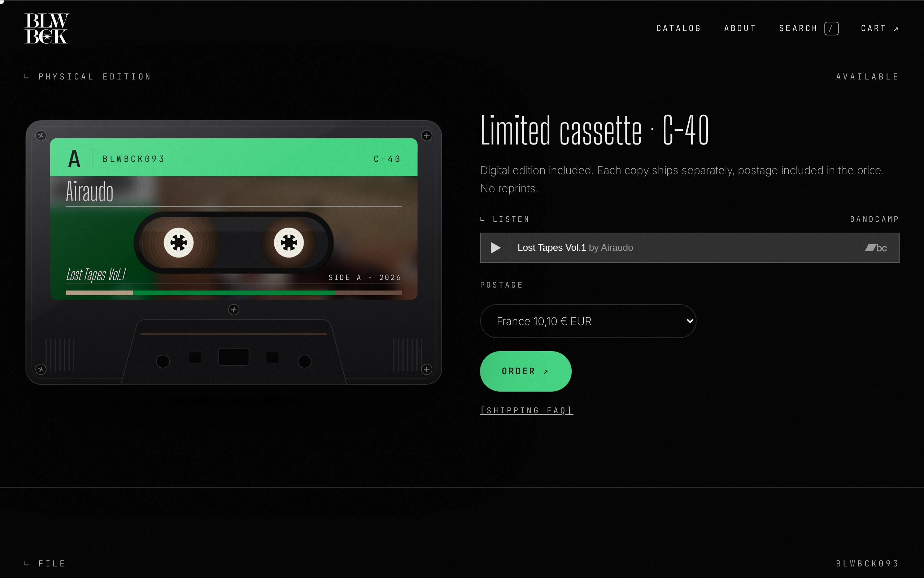Open the Lost Tapes Vol.1 title link
The width and height of the screenshot is (924, 578).
pyautogui.click(x=552, y=248)
